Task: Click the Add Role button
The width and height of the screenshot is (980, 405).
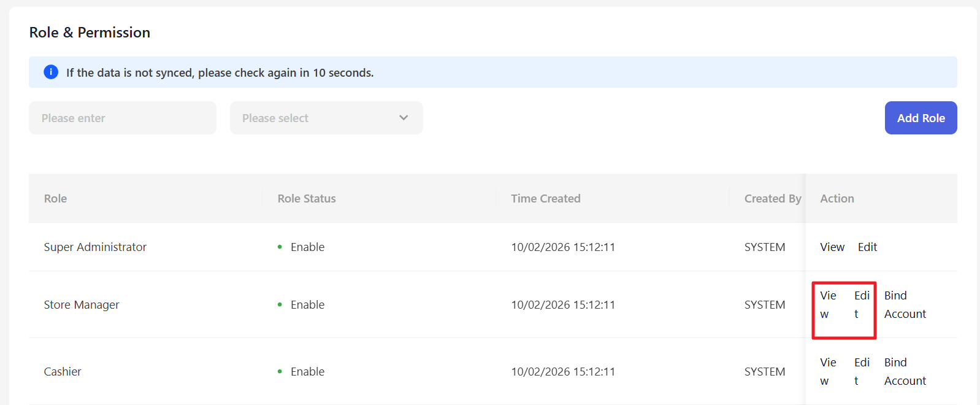Action: [x=921, y=118]
